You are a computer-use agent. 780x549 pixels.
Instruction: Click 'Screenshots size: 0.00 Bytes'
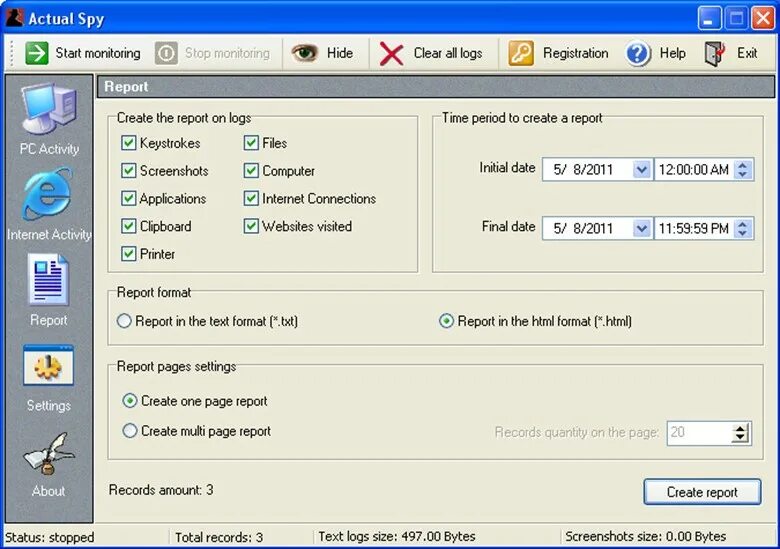point(646,537)
